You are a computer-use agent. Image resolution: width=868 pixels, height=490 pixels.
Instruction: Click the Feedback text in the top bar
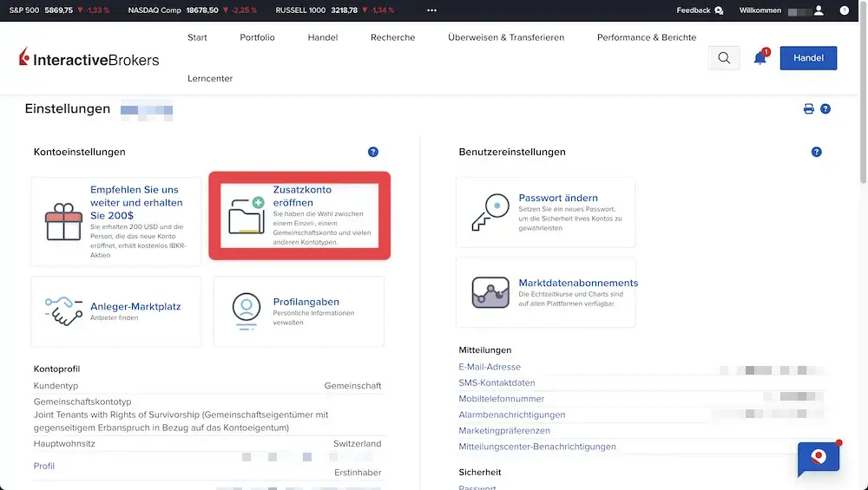693,10
